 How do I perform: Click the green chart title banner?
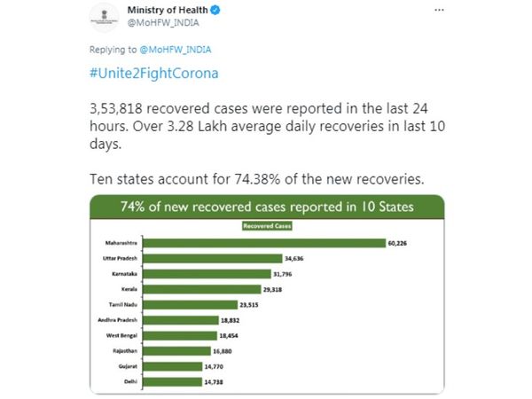point(267,207)
